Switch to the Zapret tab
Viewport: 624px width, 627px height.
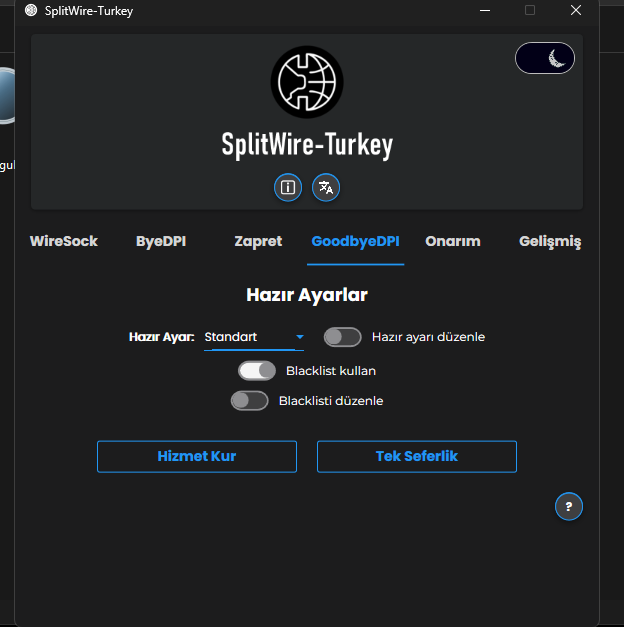pyautogui.click(x=258, y=241)
